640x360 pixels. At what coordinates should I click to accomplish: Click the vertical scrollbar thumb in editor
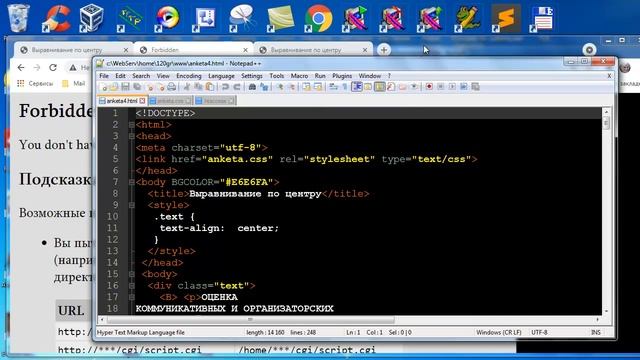tap(606, 123)
